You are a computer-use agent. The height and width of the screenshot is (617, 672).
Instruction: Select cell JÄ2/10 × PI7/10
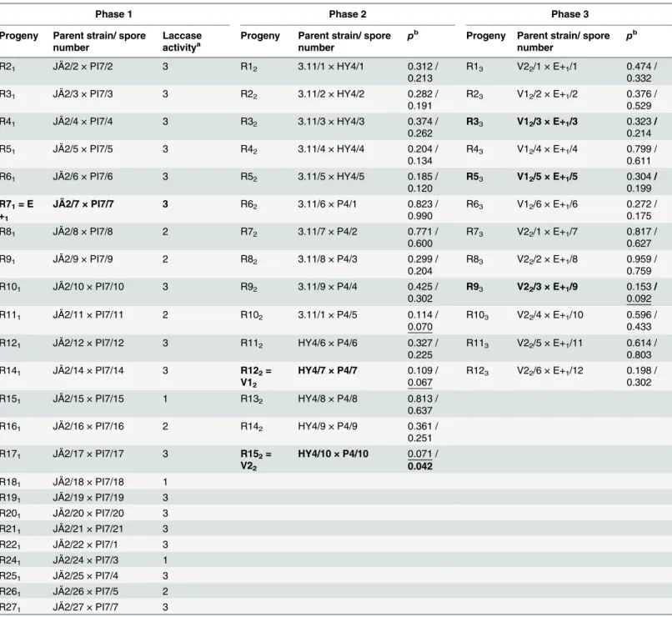tap(88, 287)
